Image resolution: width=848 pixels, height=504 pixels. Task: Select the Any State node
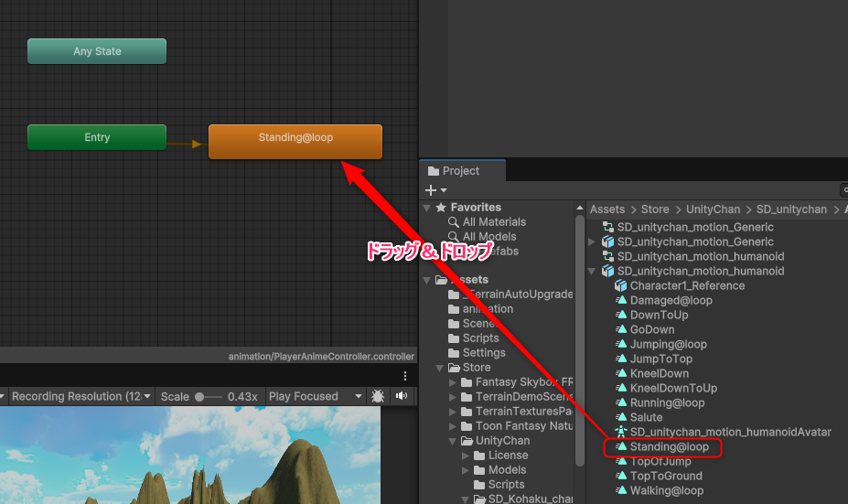[97, 51]
